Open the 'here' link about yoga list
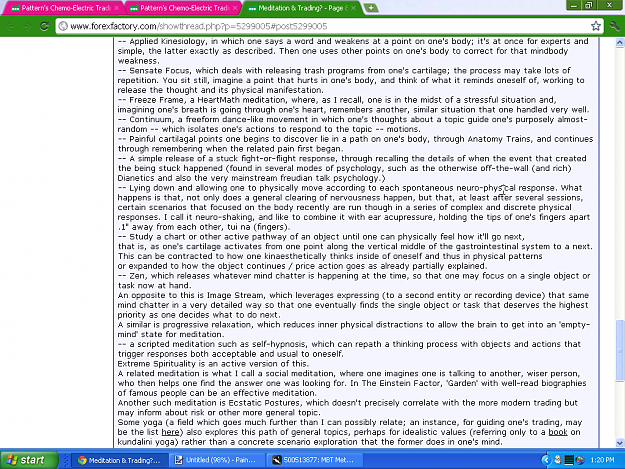Image resolution: width=625 pixels, height=469 pixels. [170, 432]
